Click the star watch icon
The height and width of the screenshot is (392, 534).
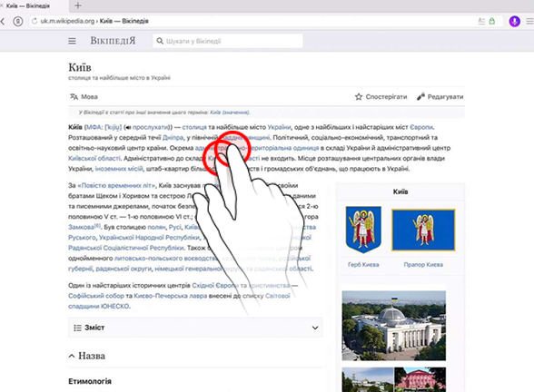pos(358,96)
